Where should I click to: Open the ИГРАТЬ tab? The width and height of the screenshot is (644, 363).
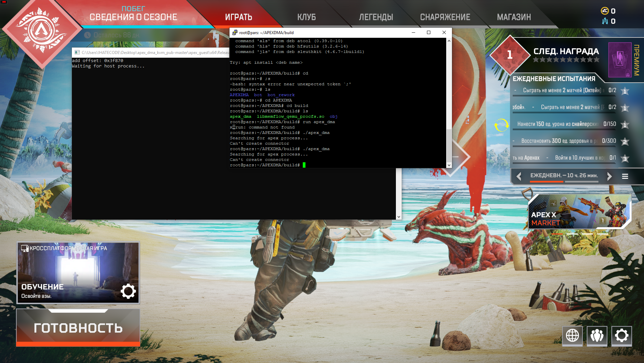[239, 17]
